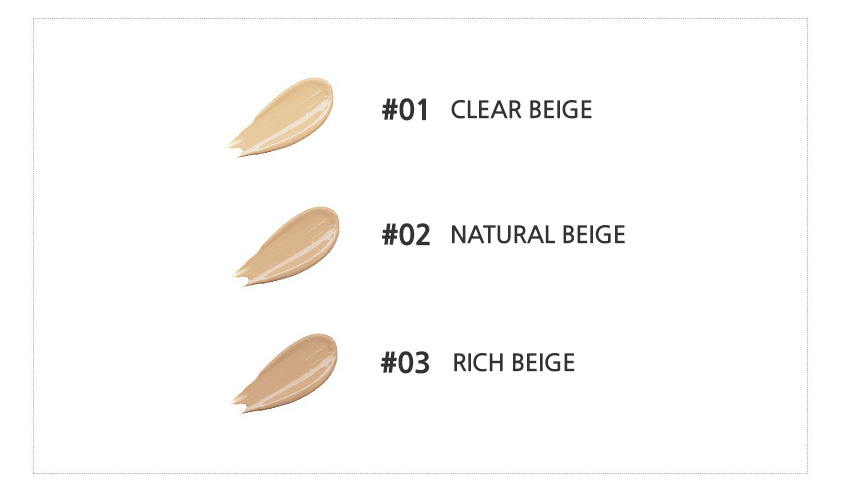Click the rounded thick end of Natural Beige smear
The width and height of the screenshot is (850, 498).
[x=323, y=224]
